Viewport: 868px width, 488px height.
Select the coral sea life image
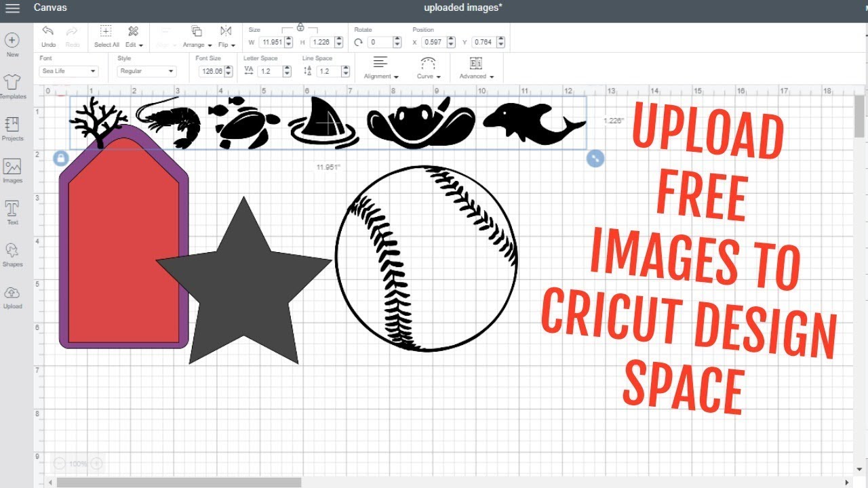pyautogui.click(x=98, y=122)
